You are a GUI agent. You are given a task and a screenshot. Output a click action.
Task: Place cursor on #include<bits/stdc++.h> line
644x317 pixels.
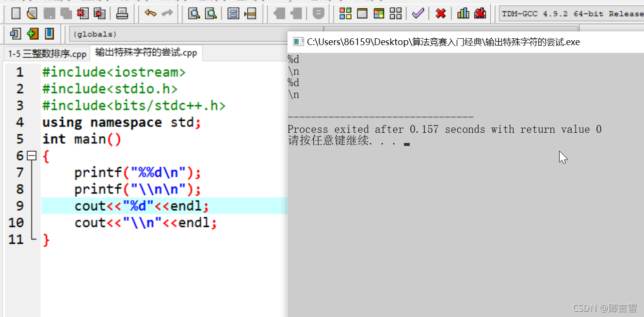coord(134,106)
